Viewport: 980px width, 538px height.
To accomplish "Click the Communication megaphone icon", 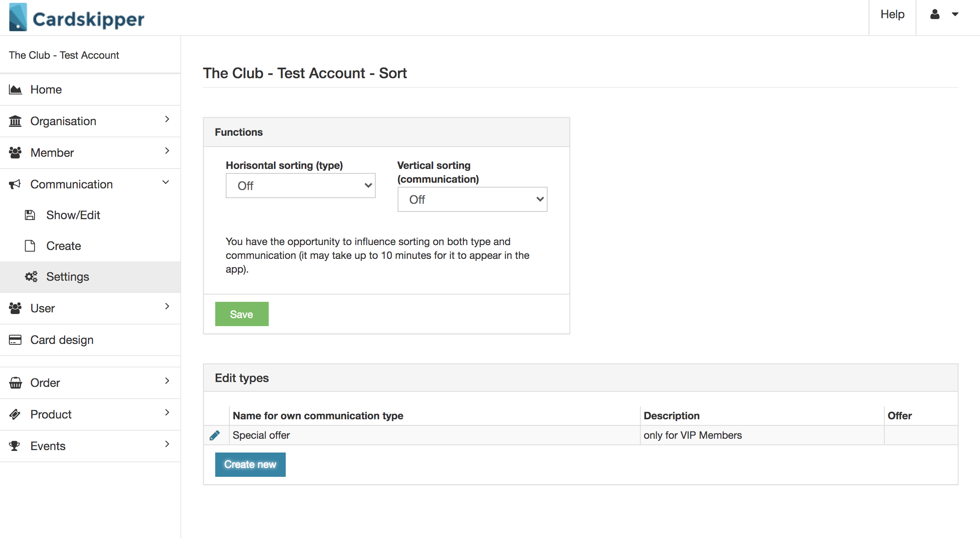I will point(15,184).
